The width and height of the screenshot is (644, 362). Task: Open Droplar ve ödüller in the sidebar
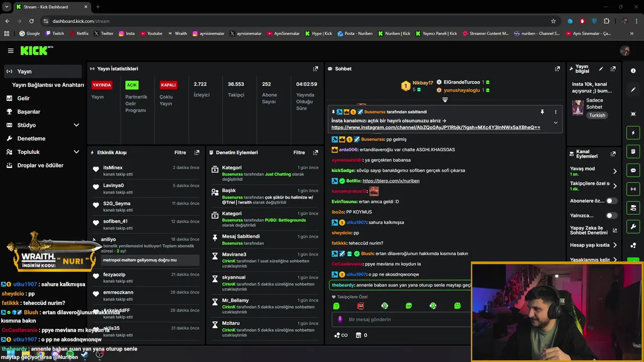pos(40,165)
